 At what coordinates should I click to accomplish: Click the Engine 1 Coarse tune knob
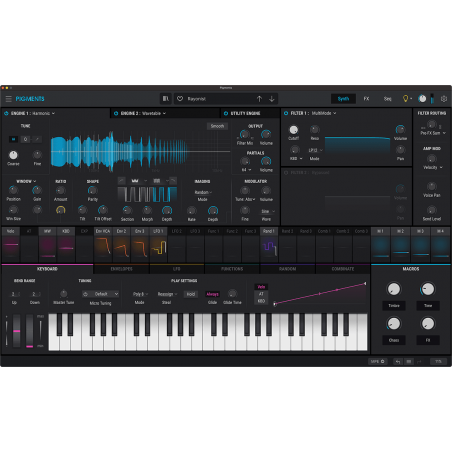pyautogui.click(x=13, y=155)
